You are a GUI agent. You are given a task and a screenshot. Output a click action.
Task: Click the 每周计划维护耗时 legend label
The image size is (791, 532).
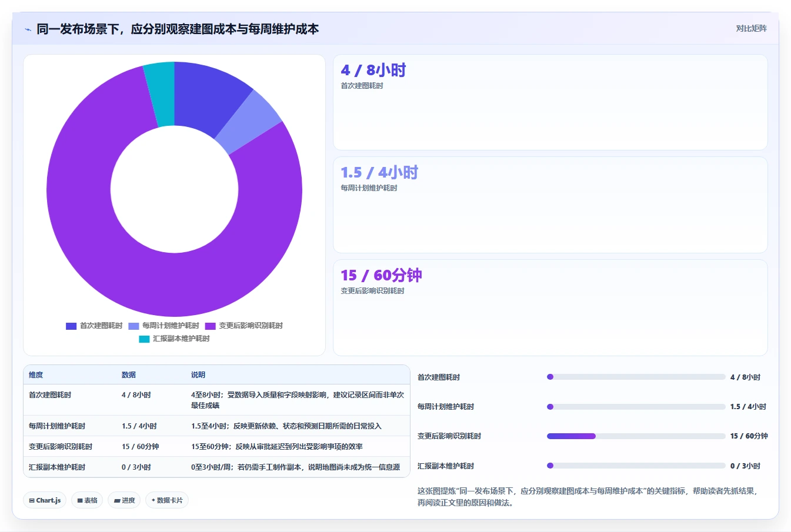point(171,326)
